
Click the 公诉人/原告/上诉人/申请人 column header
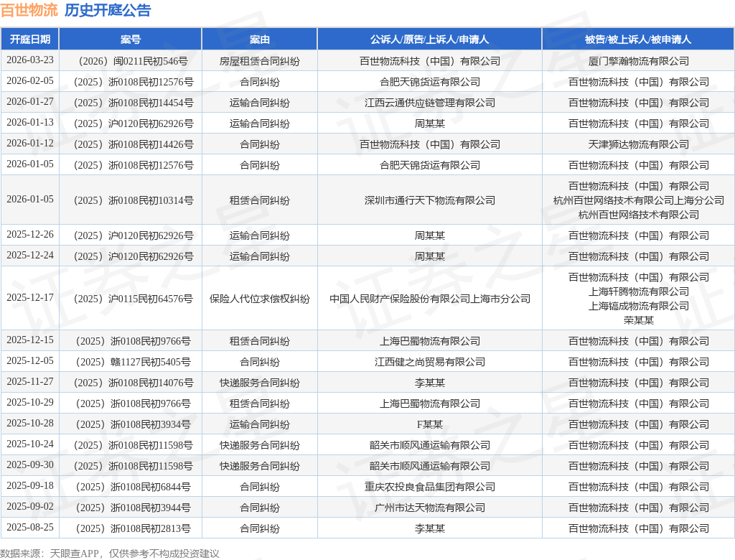coord(429,39)
